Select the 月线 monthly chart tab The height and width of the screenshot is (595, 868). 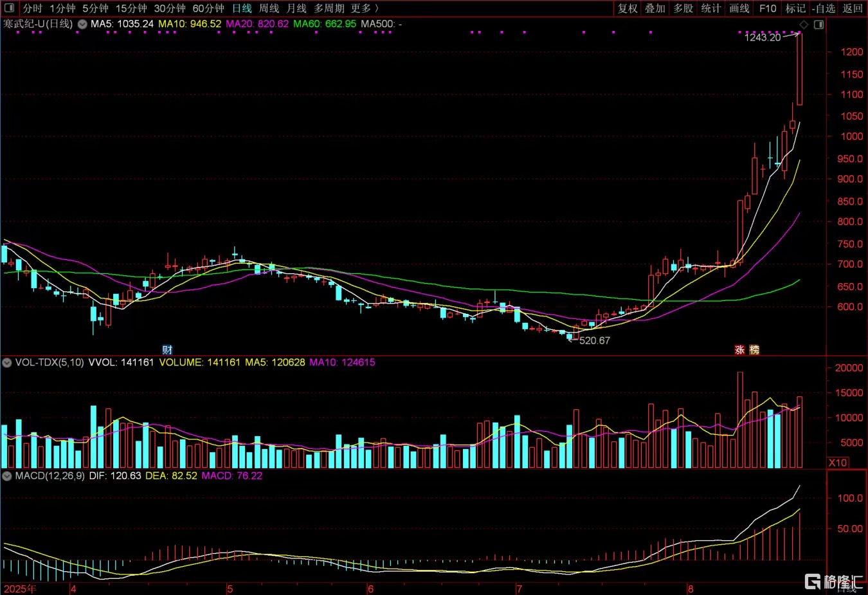(296, 8)
